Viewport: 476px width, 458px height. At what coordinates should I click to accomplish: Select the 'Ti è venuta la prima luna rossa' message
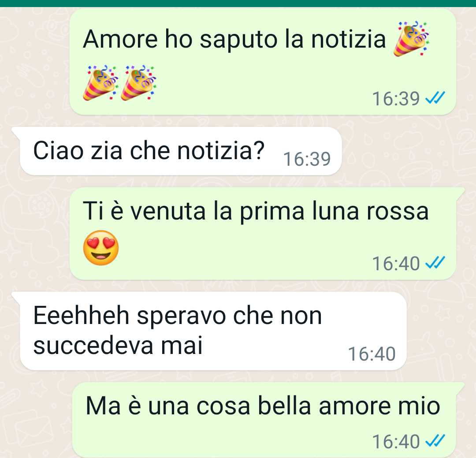tap(267, 234)
